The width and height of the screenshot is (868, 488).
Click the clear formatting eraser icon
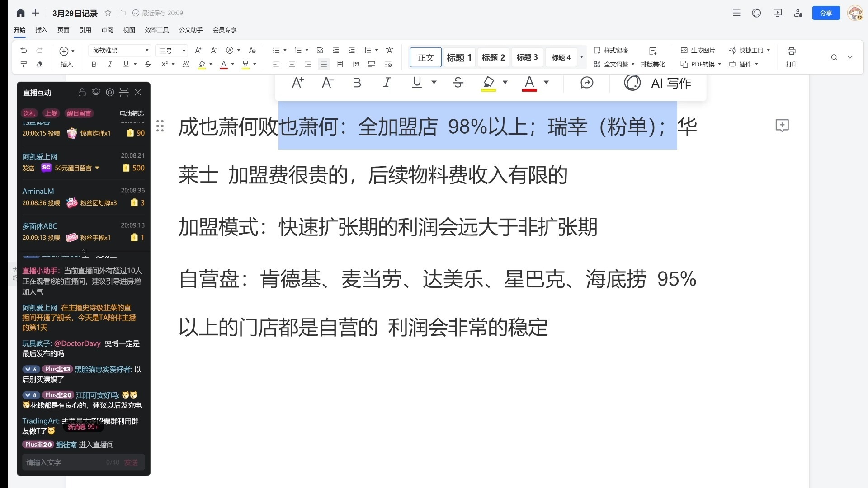[39, 64]
